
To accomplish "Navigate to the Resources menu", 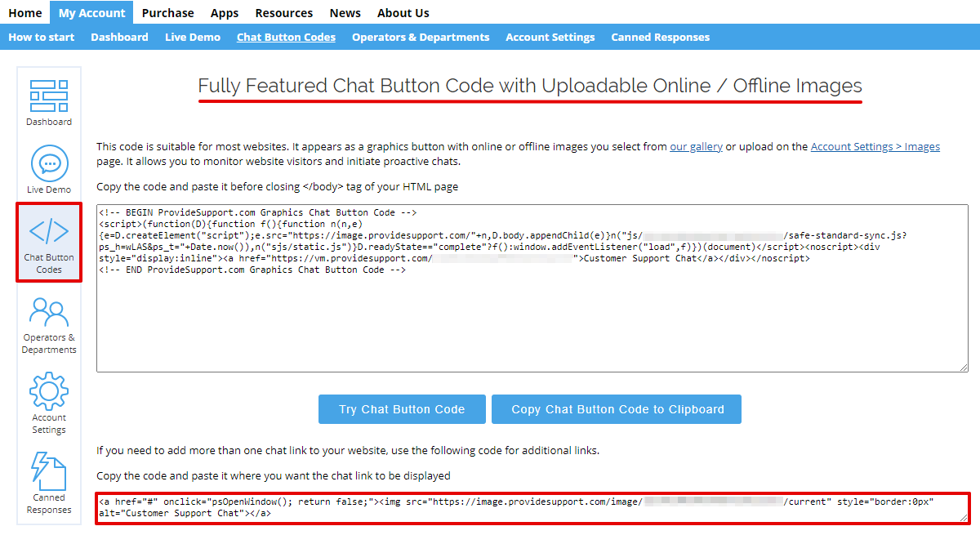I will [x=283, y=12].
